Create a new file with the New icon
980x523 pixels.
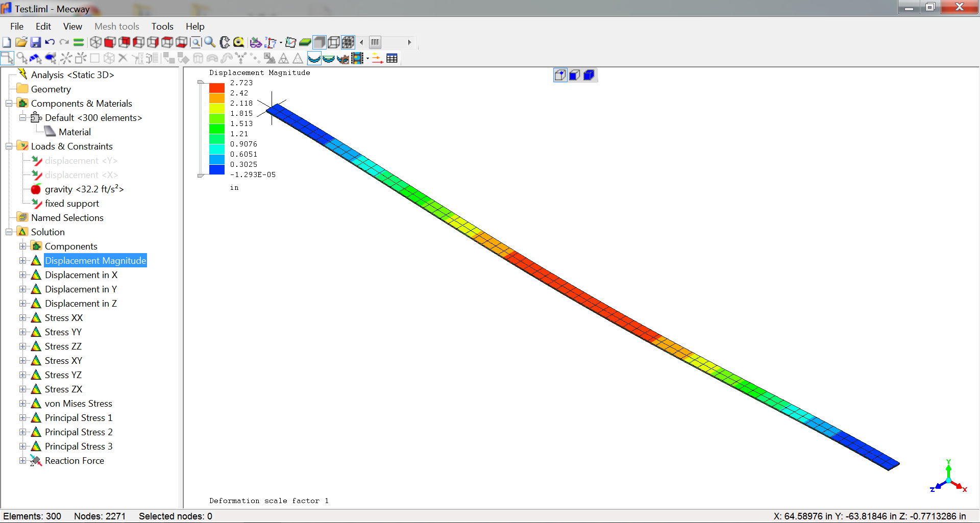point(7,42)
